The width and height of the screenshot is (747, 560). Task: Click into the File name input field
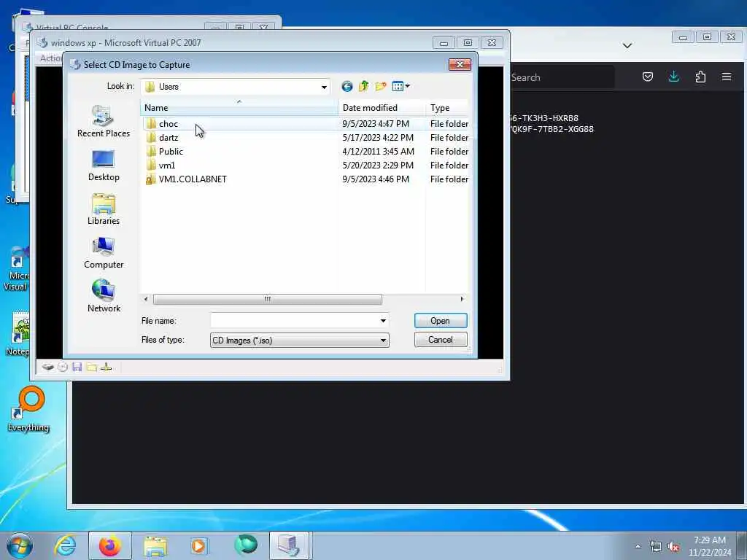[x=295, y=321]
